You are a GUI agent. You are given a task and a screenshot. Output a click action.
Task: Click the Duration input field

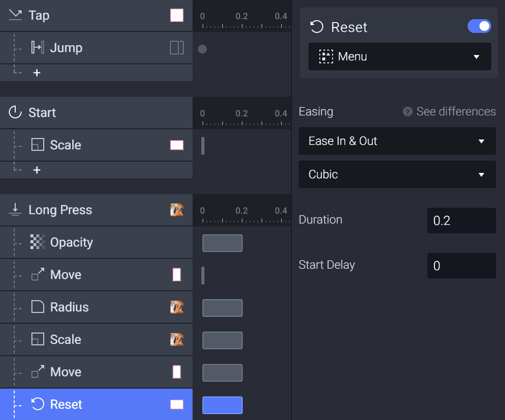pos(461,221)
